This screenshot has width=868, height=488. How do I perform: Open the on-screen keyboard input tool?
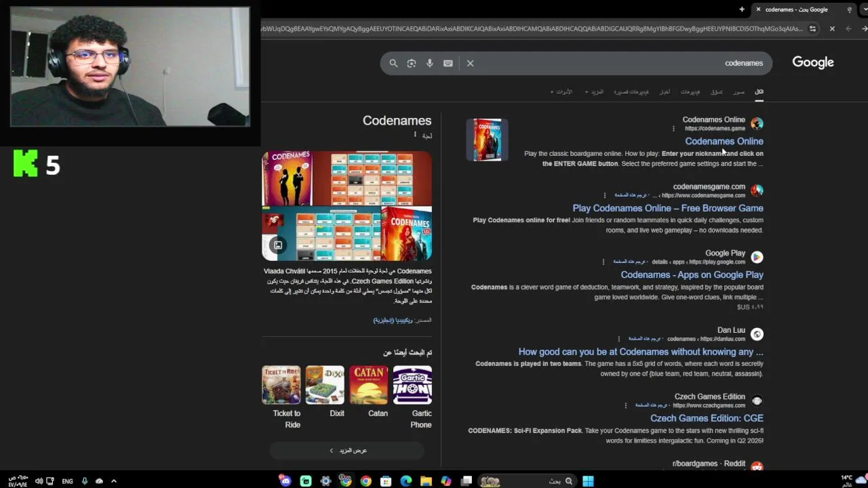click(448, 63)
